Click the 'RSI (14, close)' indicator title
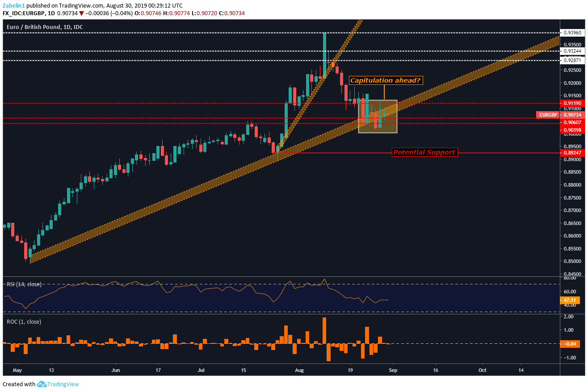Image resolution: width=588 pixels, height=392 pixels. coord(23,284)
